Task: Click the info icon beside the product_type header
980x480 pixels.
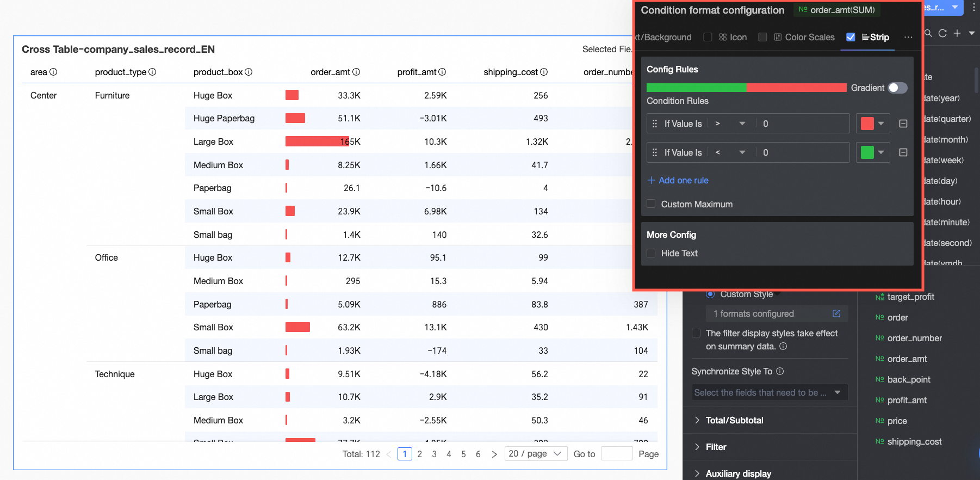Action: pyautogui.click(x=152, y=72)
